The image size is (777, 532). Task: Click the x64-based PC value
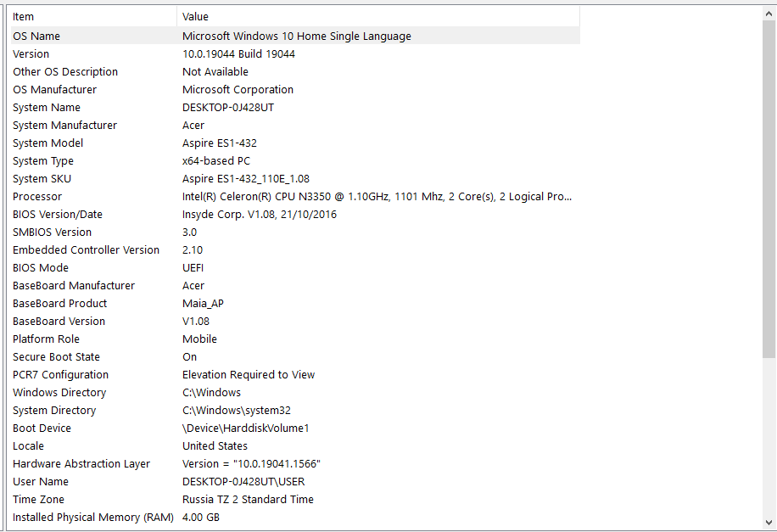pyautogui.click(x=216, y=161)
